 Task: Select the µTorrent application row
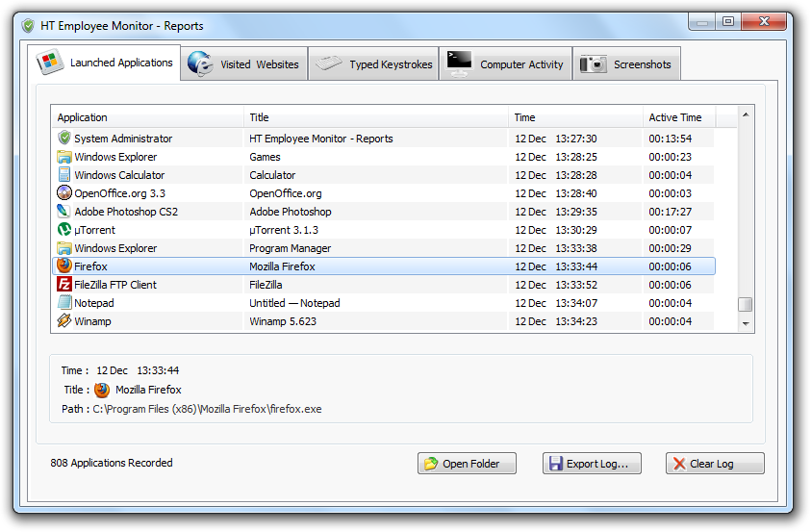[383, 230]
